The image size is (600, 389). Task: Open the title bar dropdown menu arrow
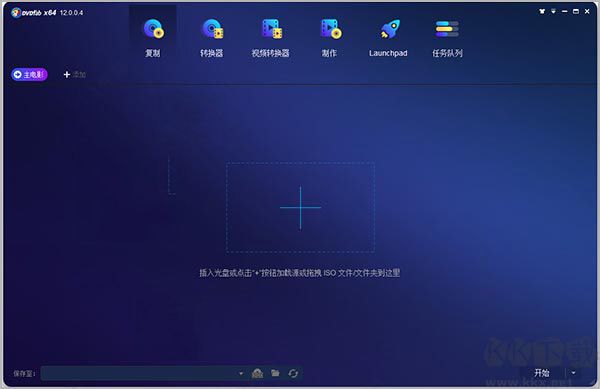(x=553, y=11)
